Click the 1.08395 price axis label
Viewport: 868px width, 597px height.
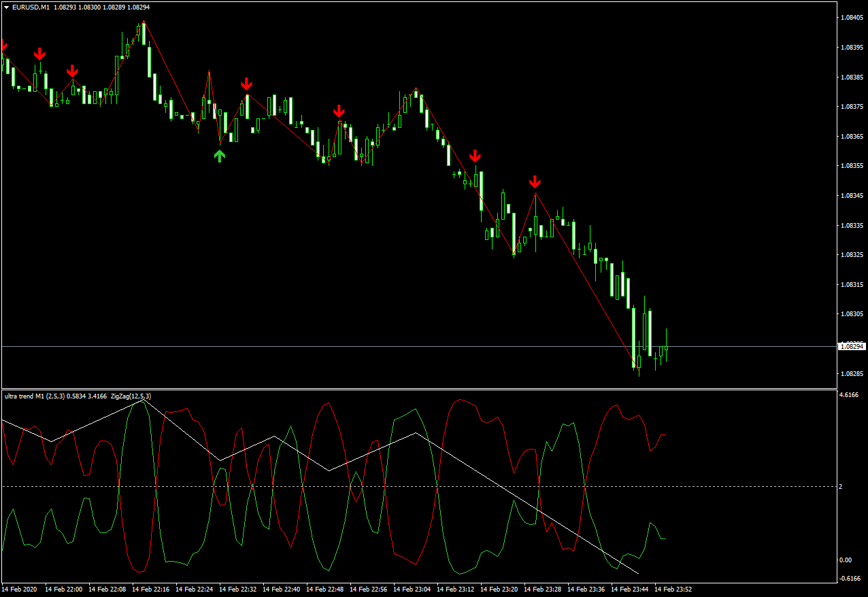852,48
